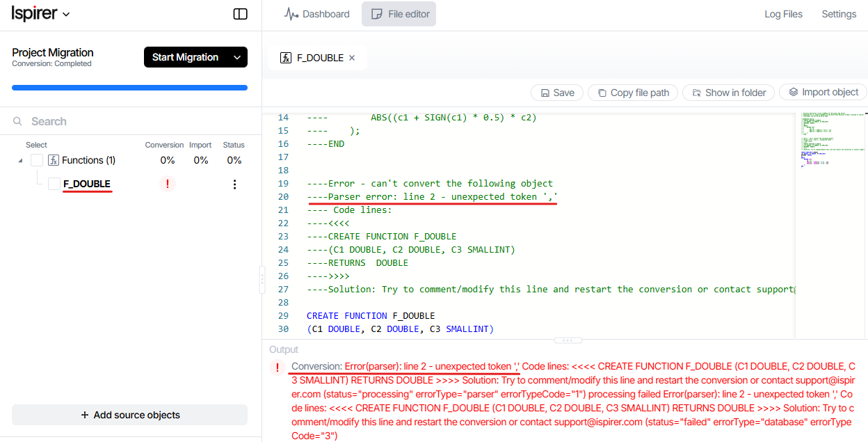Open the Start Migration dropdown arrow

[x=236, y=57]
